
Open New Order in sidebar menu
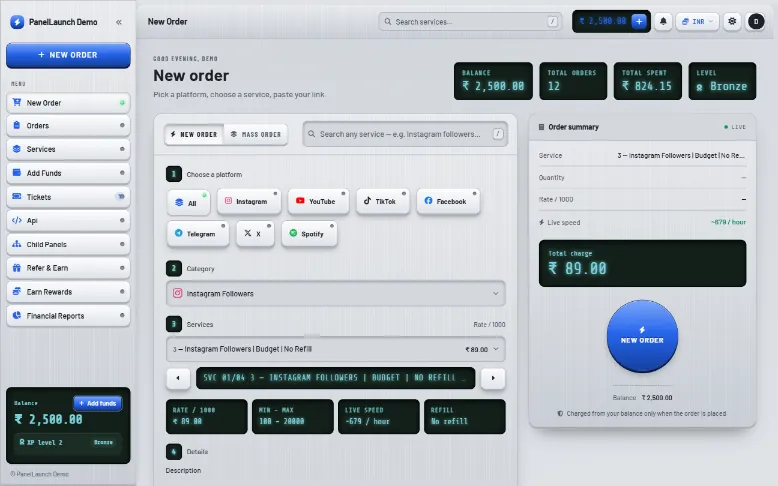pyautogui.click(x=68, y=103)
